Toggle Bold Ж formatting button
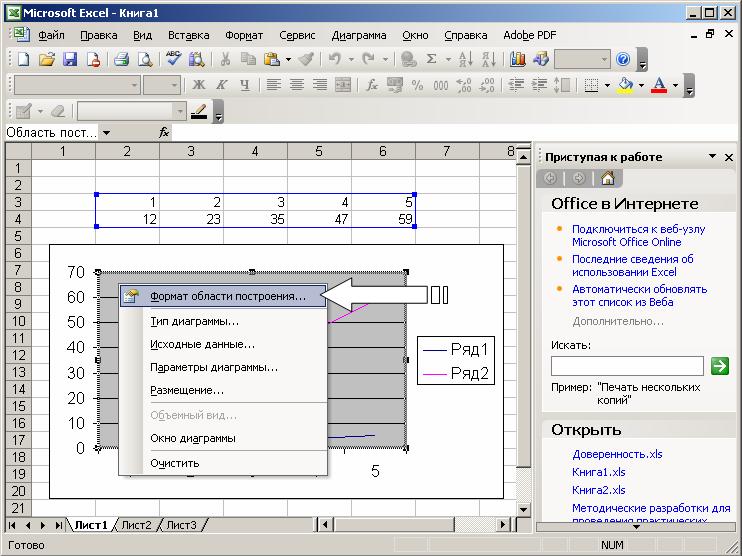Viewport: 742px width, 556px height. [x=199, y=85]
